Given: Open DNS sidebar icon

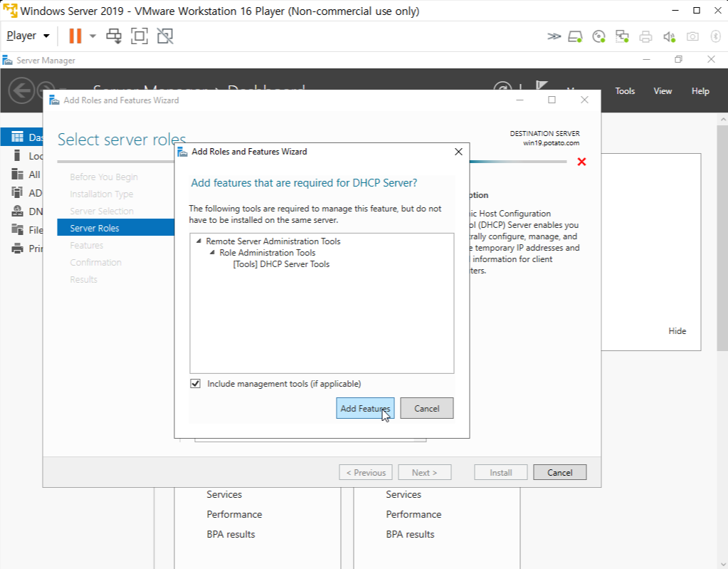Looking at the screenshot, I should click(17, 212).
